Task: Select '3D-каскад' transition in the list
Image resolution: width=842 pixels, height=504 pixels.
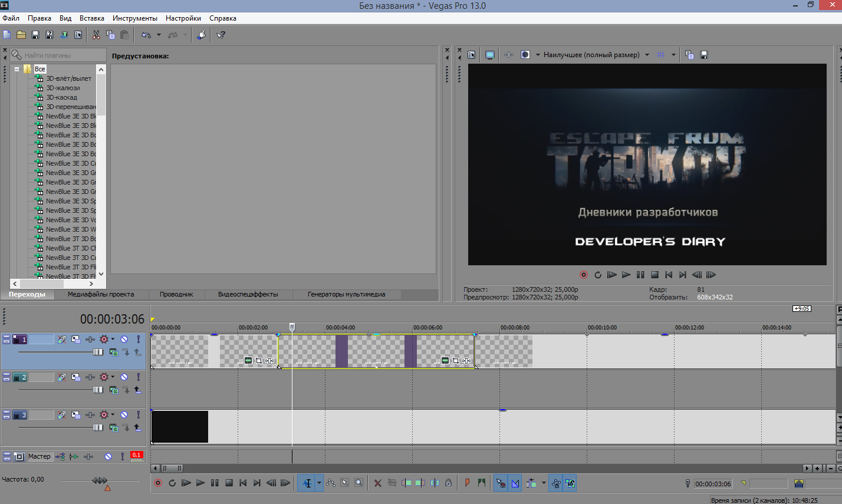Action: pyautogui.click(x=61, y=97)
